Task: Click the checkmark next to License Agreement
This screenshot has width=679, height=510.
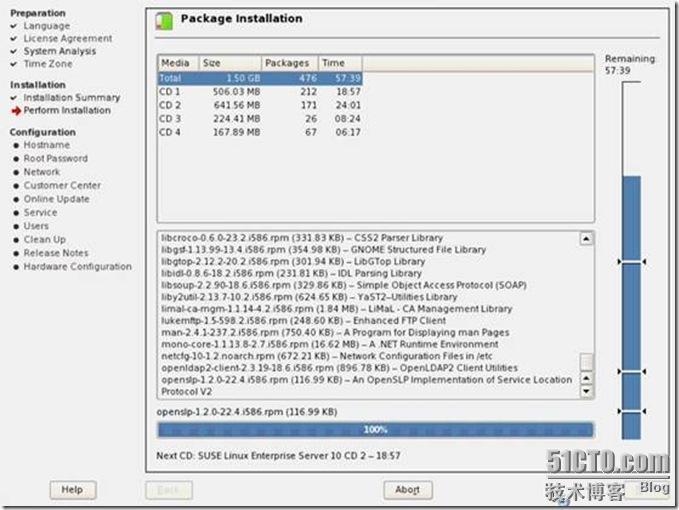Action: click(x=14, y=39)
